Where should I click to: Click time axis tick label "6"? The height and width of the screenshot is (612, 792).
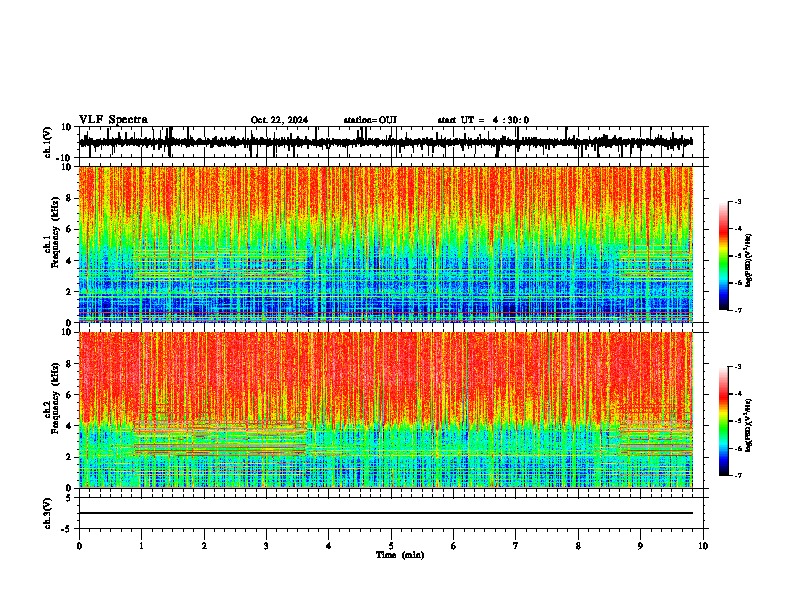454,546
